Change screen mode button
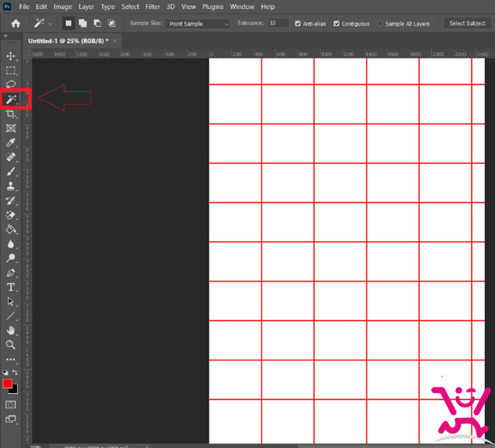495x448 pixels. click(x=11, y=419)
